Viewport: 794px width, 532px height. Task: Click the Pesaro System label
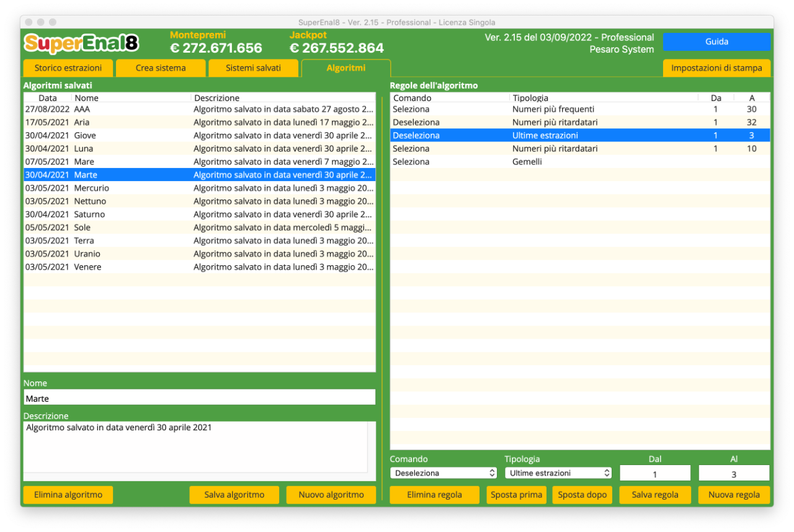(x=622, y=50)
